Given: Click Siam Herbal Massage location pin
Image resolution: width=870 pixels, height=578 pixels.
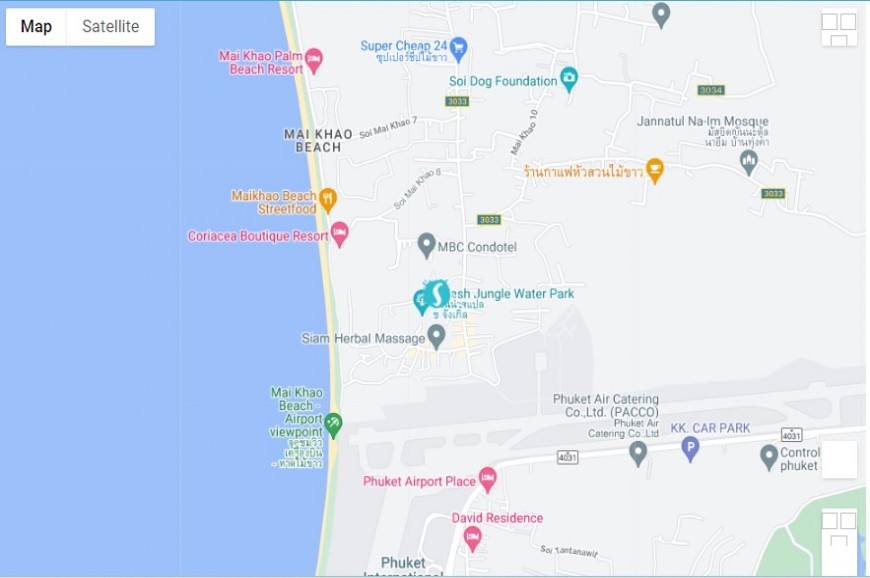Looking at the screenshot, I should (437, 337).
